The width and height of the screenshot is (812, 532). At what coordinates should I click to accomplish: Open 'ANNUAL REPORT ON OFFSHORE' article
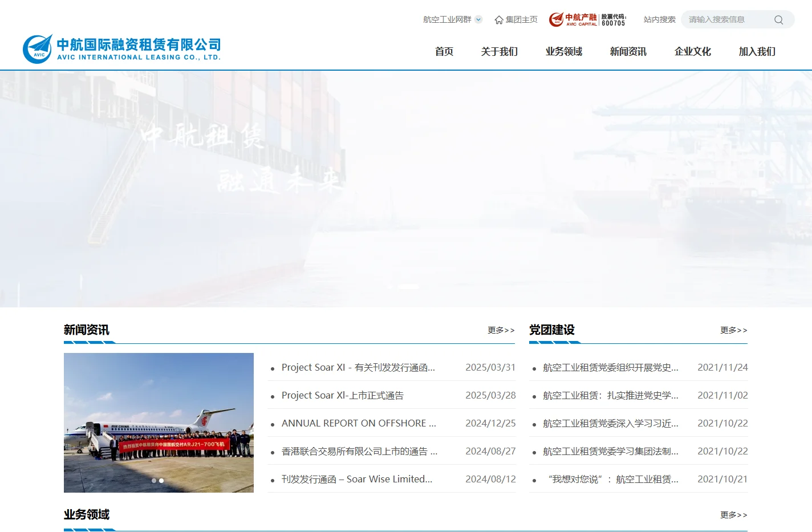[x=359, y=423]
